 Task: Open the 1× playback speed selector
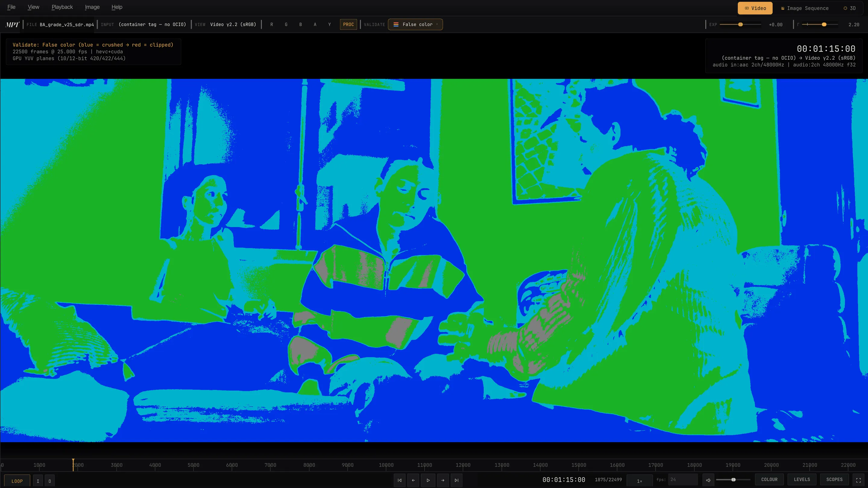click(639, 480)
